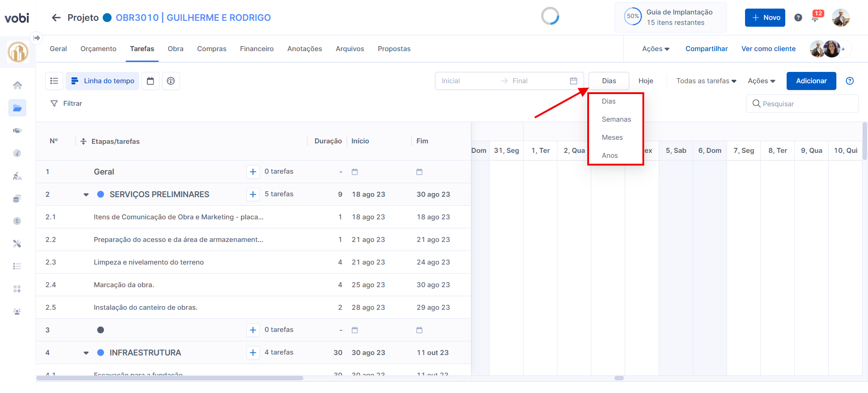Click the expand-all icon beside Etapas/tarefas

pyautogui.click(x=84, y=142)
